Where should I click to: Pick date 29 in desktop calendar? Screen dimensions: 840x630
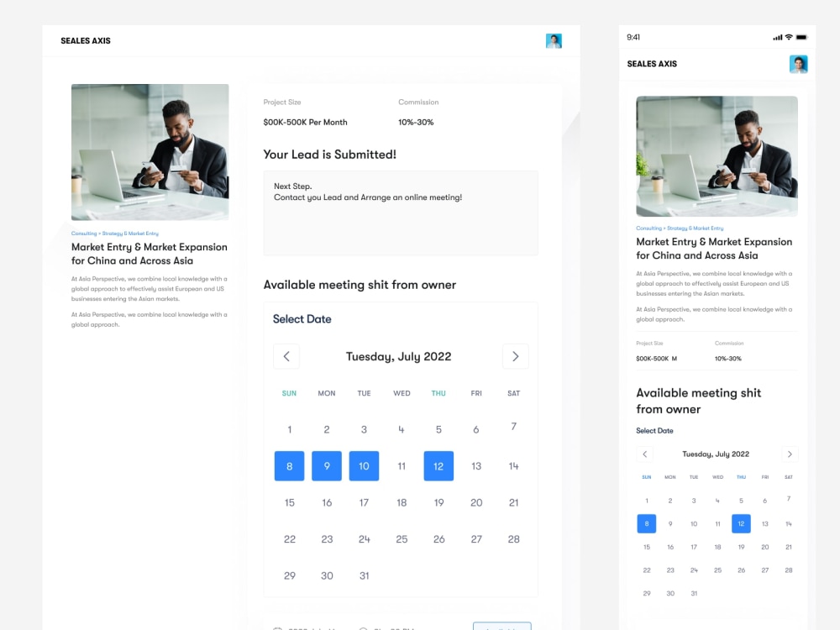point(290,575)
